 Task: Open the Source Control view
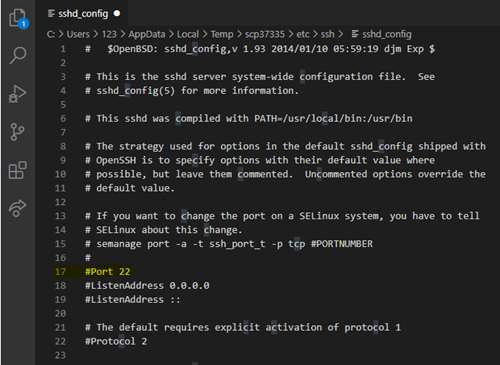(x=17, y=132)
